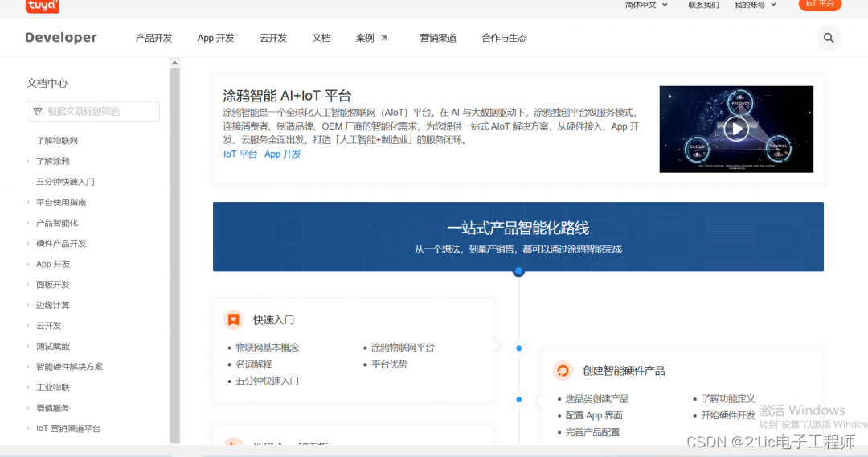Click the 一站式产品智能化路线 banner
This screenshot has height=457, width=868.
518,237
